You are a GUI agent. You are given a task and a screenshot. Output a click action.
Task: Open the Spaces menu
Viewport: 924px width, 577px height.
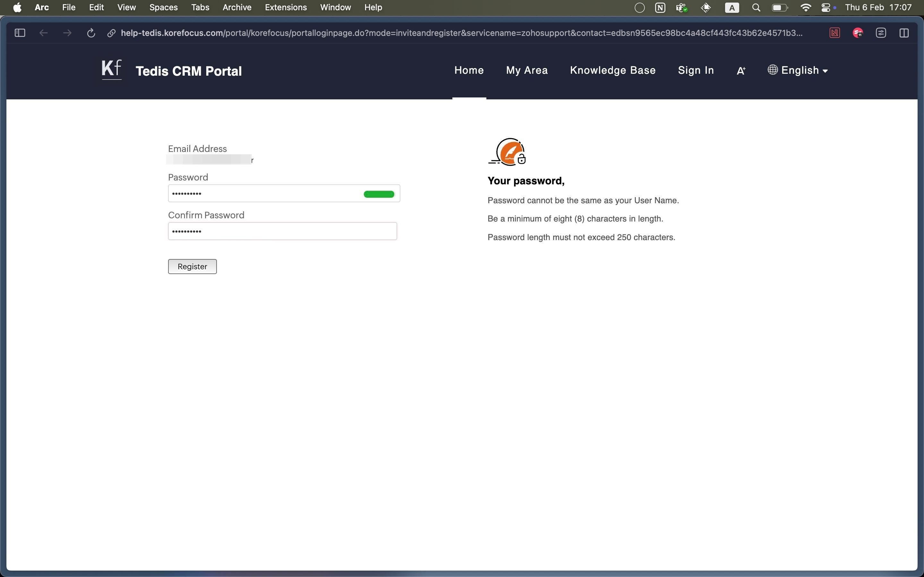(x=163, y=8)
